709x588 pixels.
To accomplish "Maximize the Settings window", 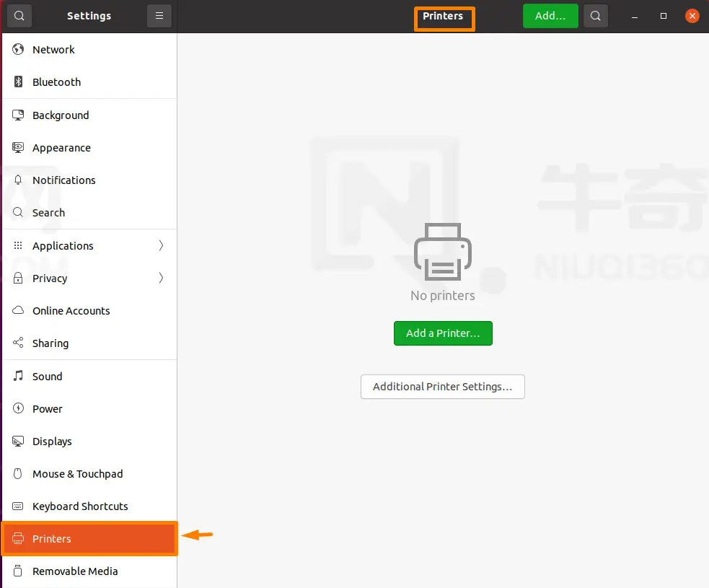I will tap(664, 16).
